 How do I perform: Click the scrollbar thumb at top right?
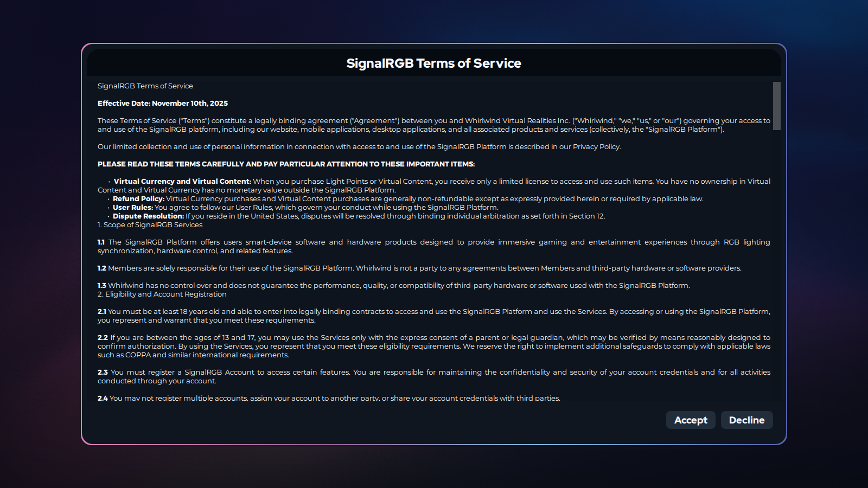tap(777, 106)
